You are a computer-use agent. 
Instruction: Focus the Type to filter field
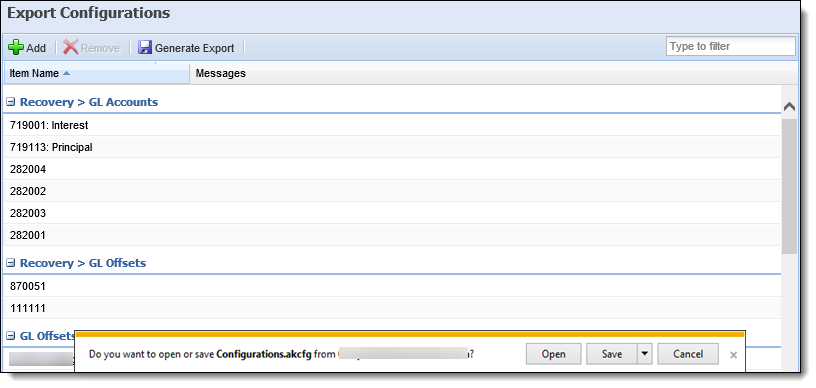pos(731,46)
